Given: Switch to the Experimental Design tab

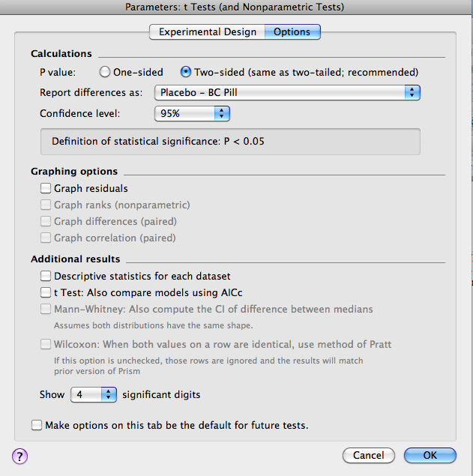Looking at the screenshot, I should coord(208,32).
